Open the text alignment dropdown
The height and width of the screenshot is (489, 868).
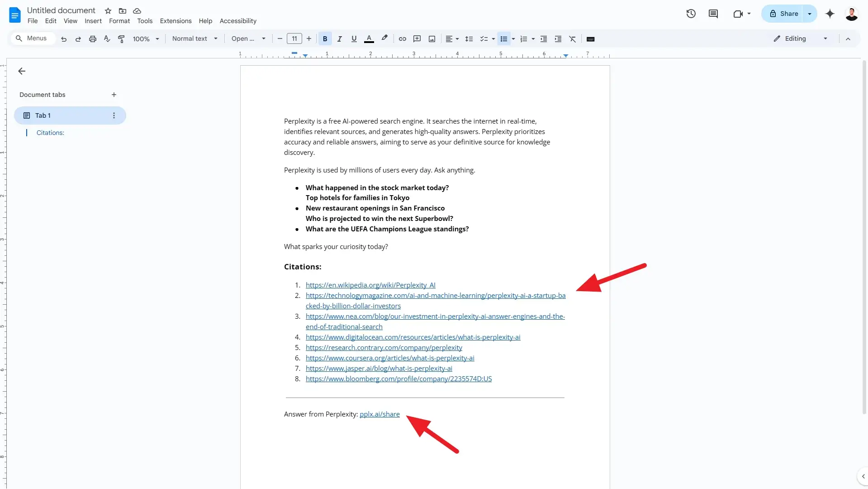(x=452, y=39)
